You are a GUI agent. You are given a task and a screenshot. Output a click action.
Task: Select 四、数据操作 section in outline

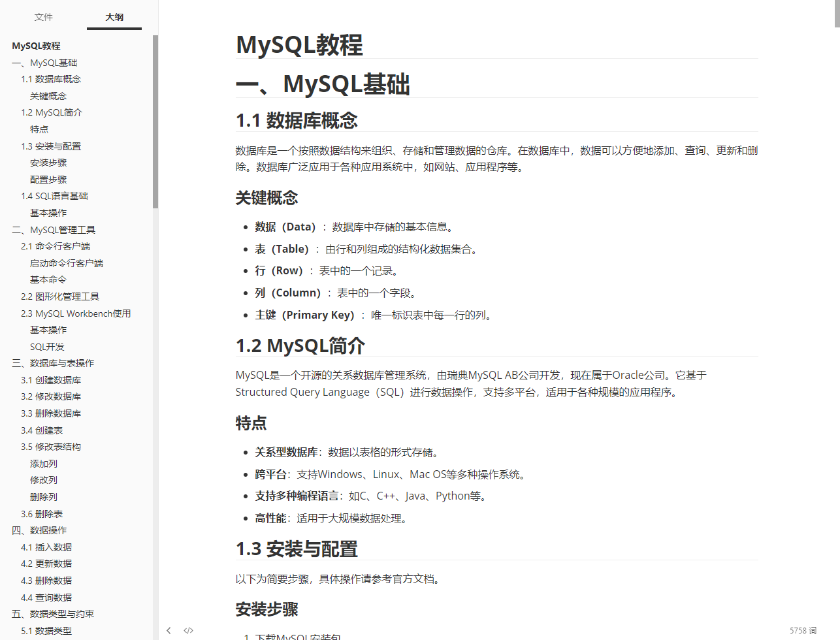pos(39,530)
